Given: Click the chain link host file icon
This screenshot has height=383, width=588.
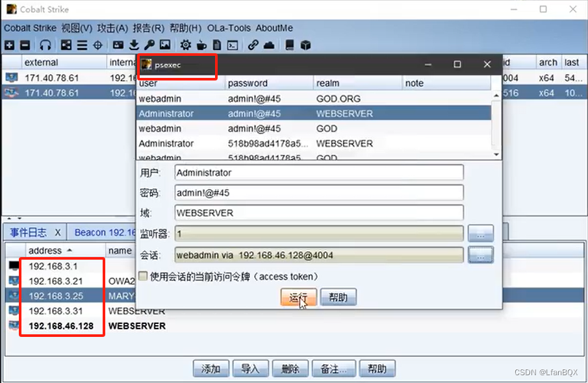Looking at the screenshot, I should [x=253, y=45].
